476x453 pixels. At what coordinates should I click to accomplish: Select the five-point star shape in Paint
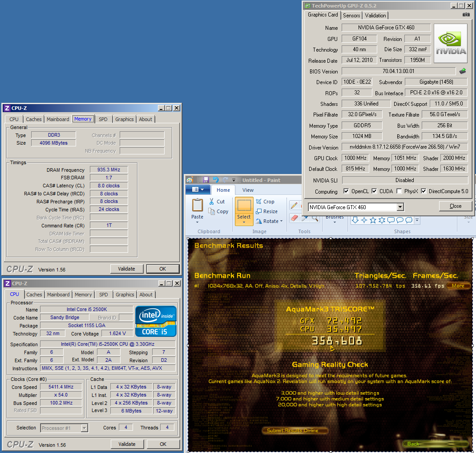pyautogui.click(x=373, y=220)
